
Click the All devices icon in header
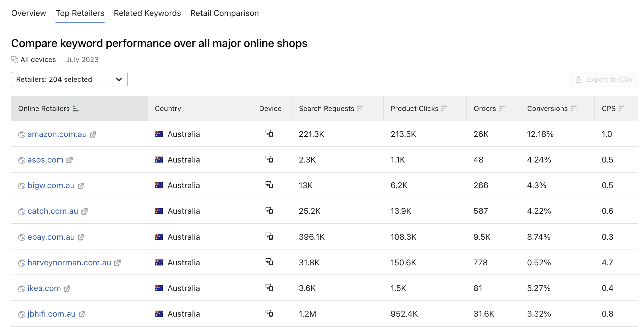pos(14,59)
